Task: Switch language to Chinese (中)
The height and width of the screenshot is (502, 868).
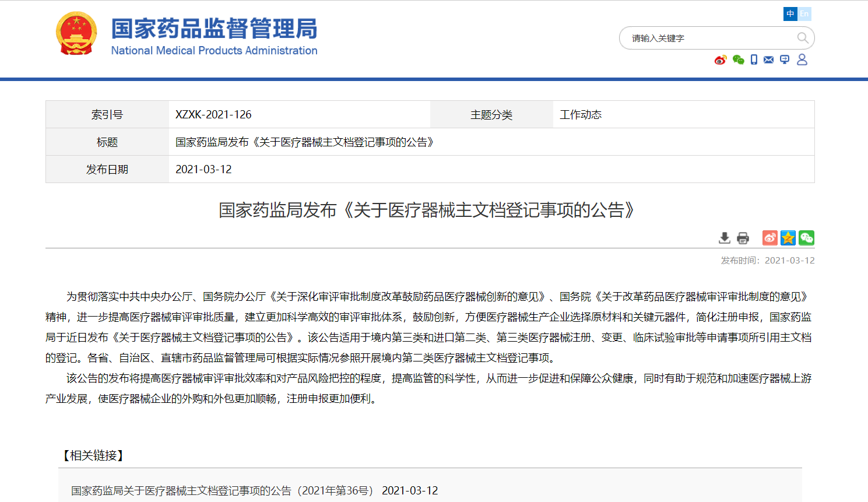Action: click(x=790, y=13)
